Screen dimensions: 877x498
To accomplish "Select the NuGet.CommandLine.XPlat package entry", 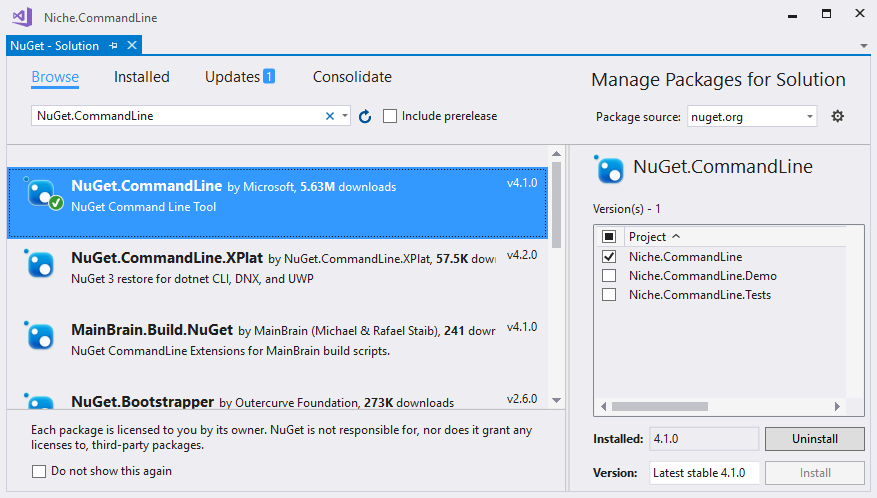I will pyautogui.click(x=277, y=275).
